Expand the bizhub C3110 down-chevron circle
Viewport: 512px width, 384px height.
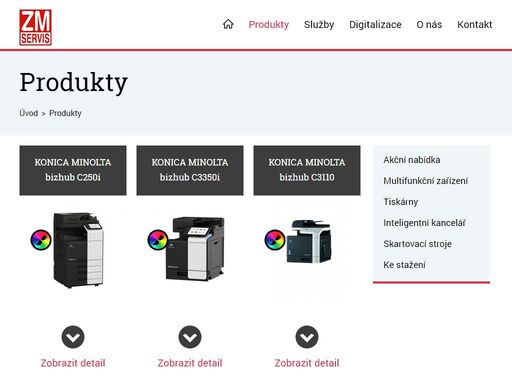coord(307,337)
